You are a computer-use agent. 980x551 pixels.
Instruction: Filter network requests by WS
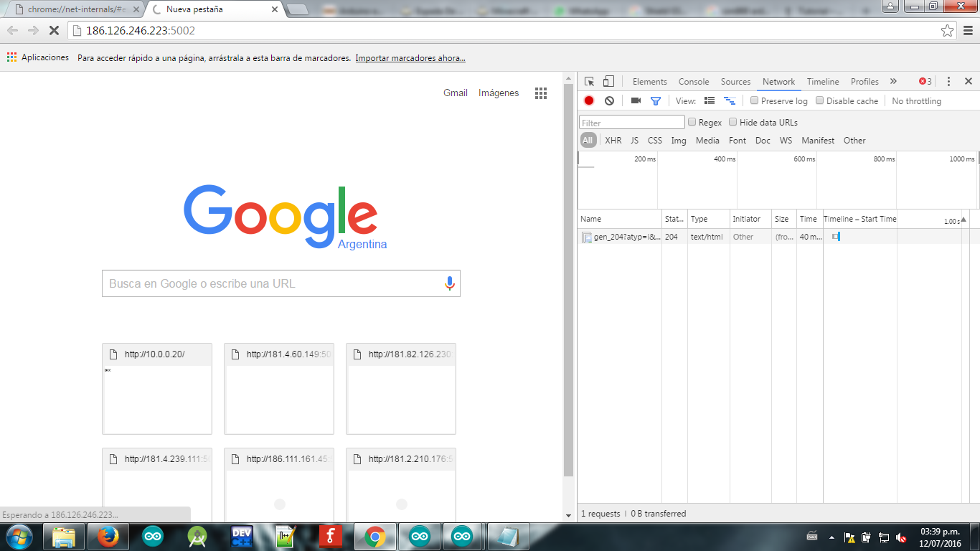786,141
